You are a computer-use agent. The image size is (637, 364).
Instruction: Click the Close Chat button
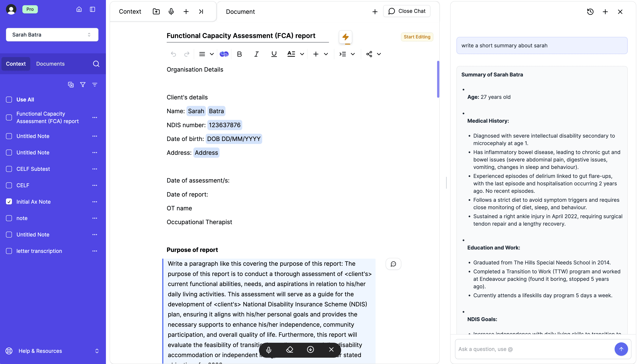(407, 11)
